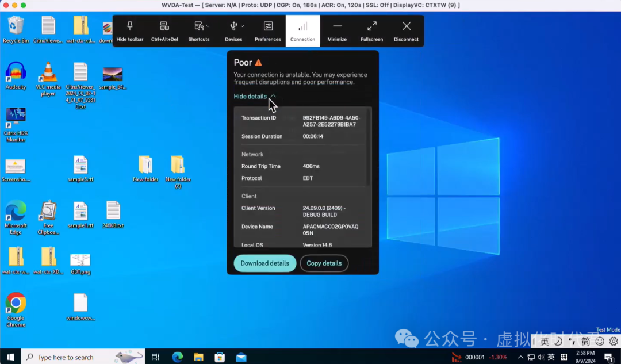Select the GDTipng file icon
The height and width of the screenshot is (364, 621).
(x=80, y=263)
